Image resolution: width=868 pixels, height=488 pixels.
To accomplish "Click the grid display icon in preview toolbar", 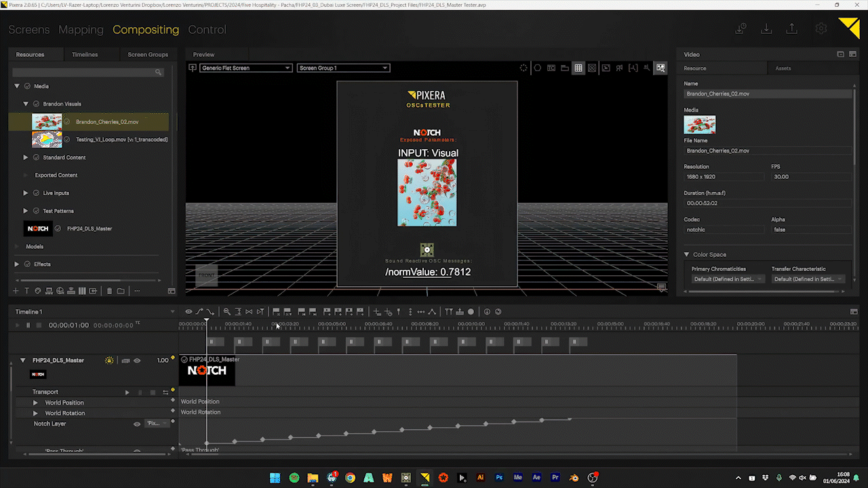I will point(578,68).
